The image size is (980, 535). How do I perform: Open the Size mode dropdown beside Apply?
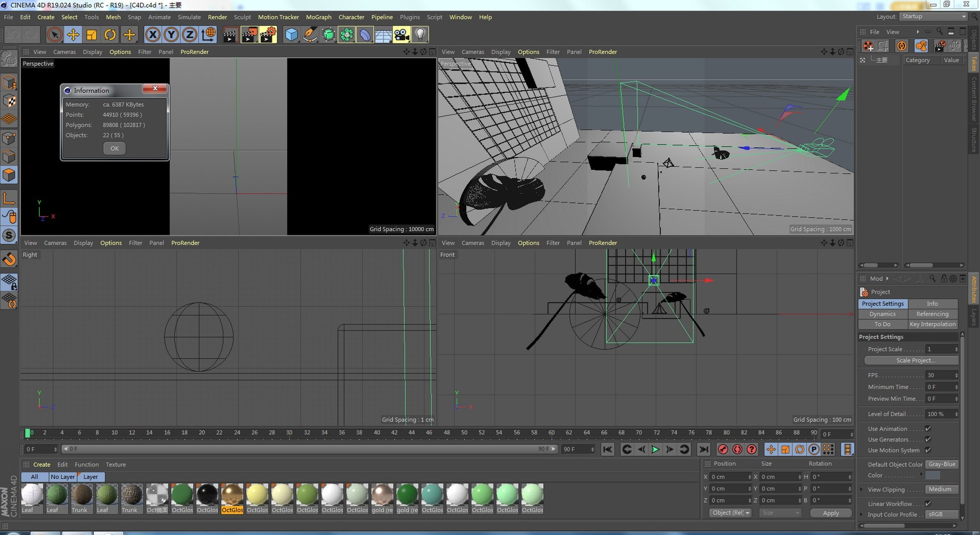click(779, 513)
